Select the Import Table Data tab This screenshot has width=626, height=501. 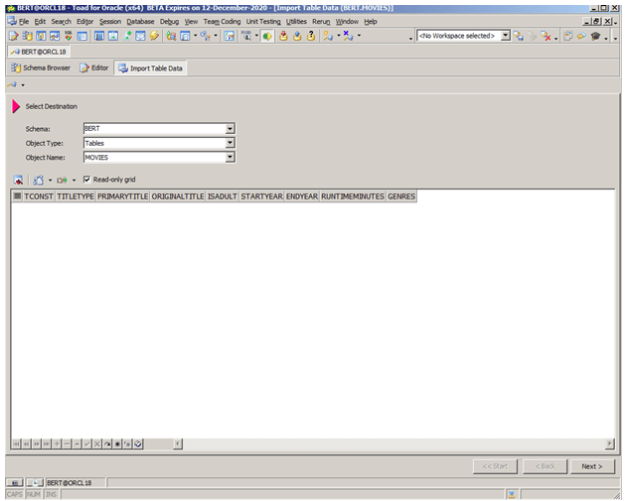(x=151, y=68)
